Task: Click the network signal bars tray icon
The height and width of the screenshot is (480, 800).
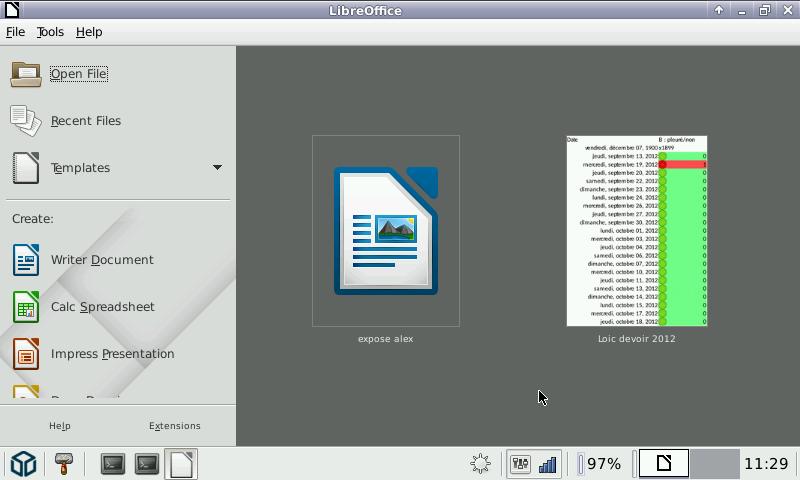Action: click(548, 464)
